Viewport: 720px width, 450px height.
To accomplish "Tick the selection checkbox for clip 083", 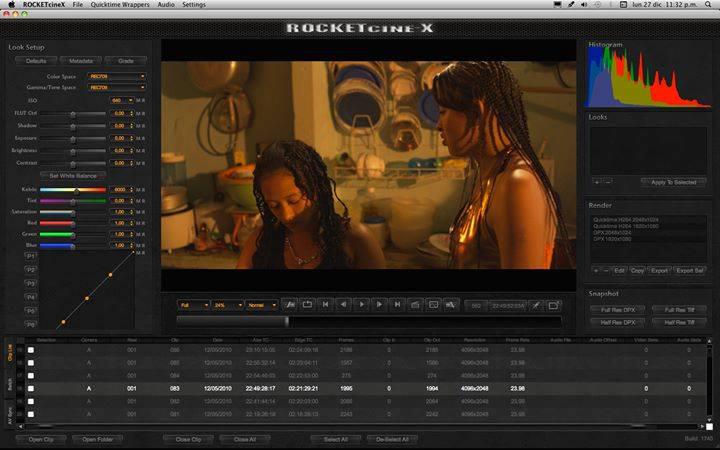I will pos(31,388).
